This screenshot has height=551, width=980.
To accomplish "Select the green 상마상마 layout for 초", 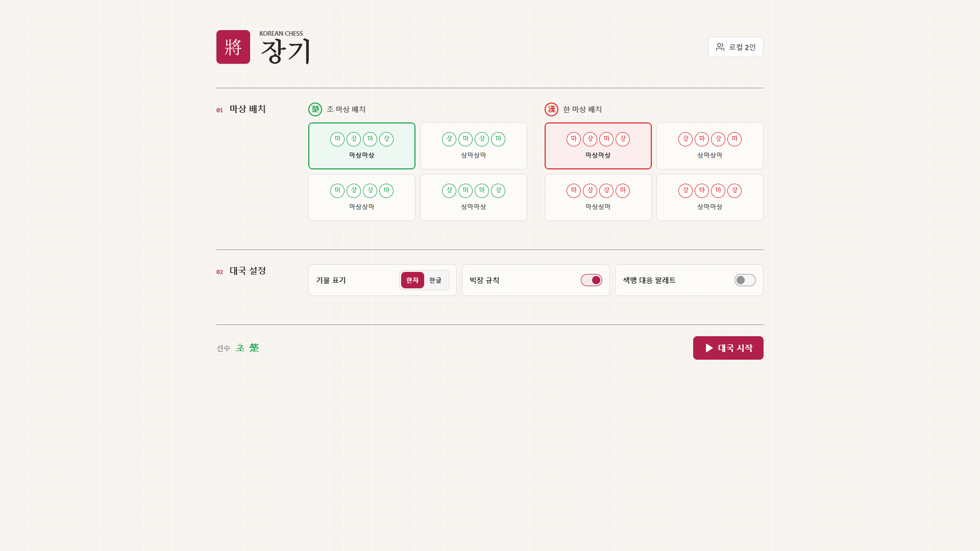I will (x=474, y=146).
